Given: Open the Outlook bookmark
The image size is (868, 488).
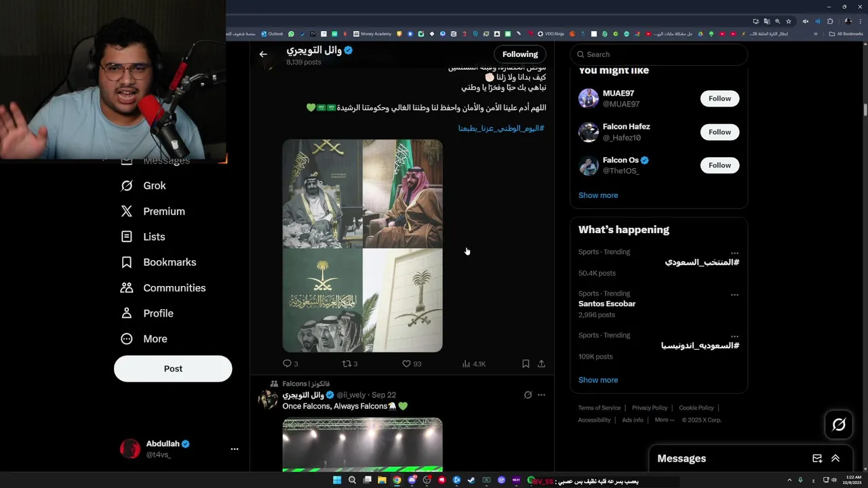Looking at the screenshot, I should 272,34.
